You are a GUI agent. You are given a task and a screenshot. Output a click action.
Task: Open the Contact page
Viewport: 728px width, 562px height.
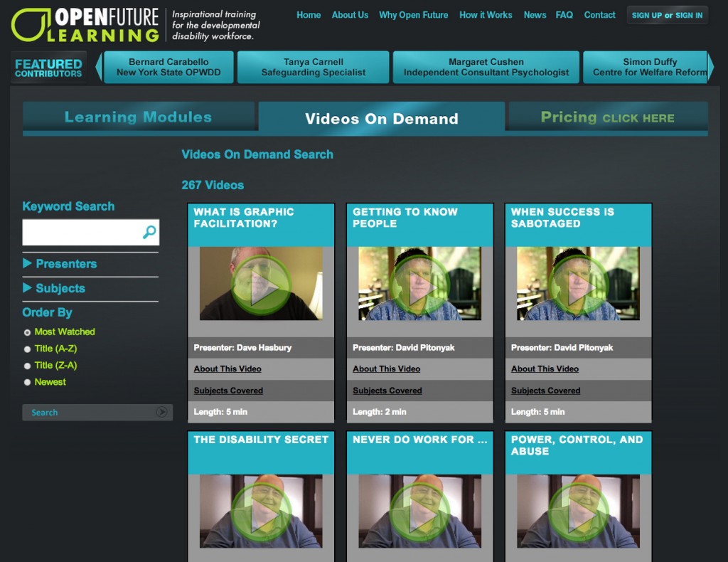[599, 15]
